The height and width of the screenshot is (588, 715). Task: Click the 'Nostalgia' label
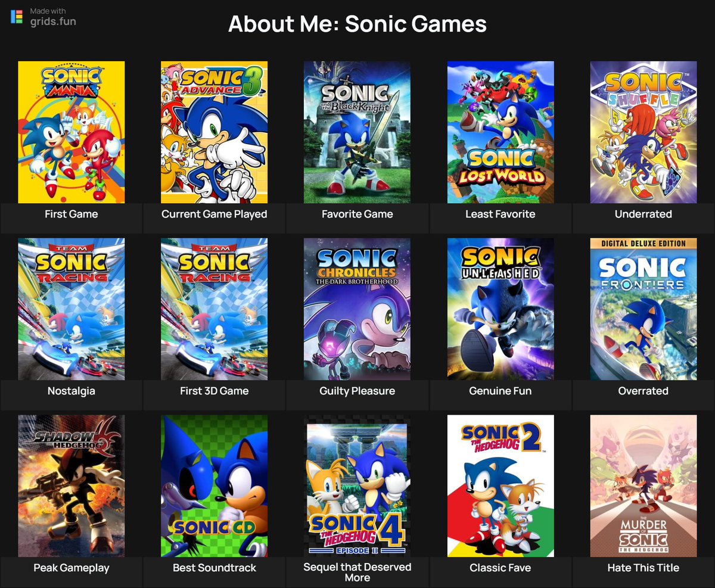tap(71, 391)
